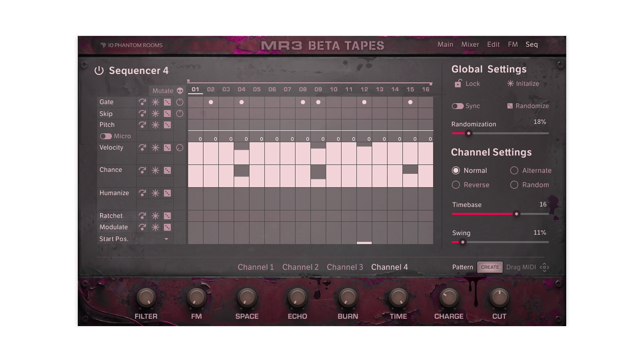Screen dimensions: 644x362
Task: Click the asterisk icon in the Gate row
Action: point(155,102)
